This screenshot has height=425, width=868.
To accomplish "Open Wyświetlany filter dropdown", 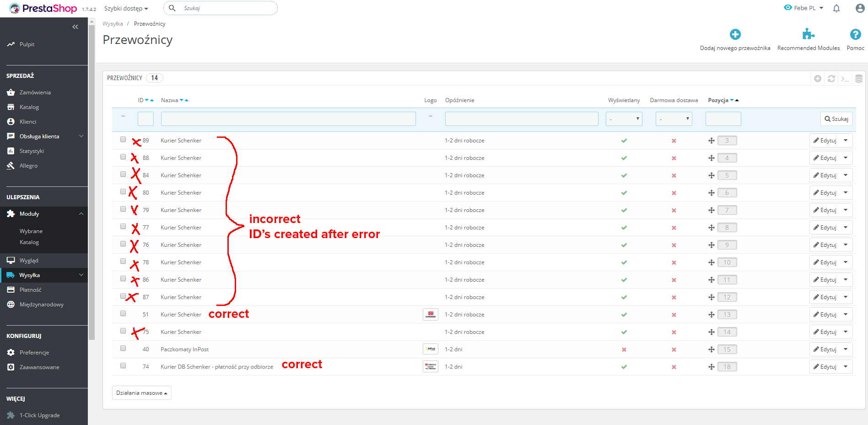I will point(624,119).
